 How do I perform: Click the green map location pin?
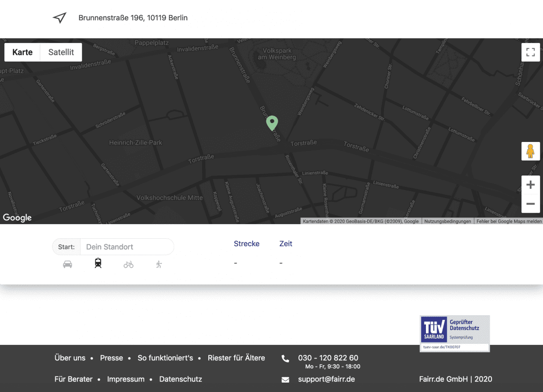[x=272, y=123]
